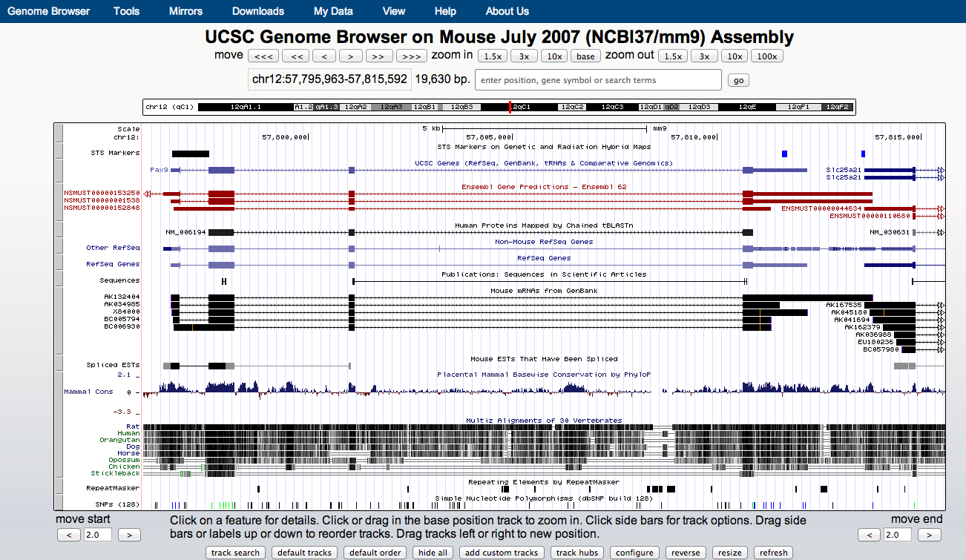Click the hide all tracks button

pyautogui.click(x=433, y=553)
